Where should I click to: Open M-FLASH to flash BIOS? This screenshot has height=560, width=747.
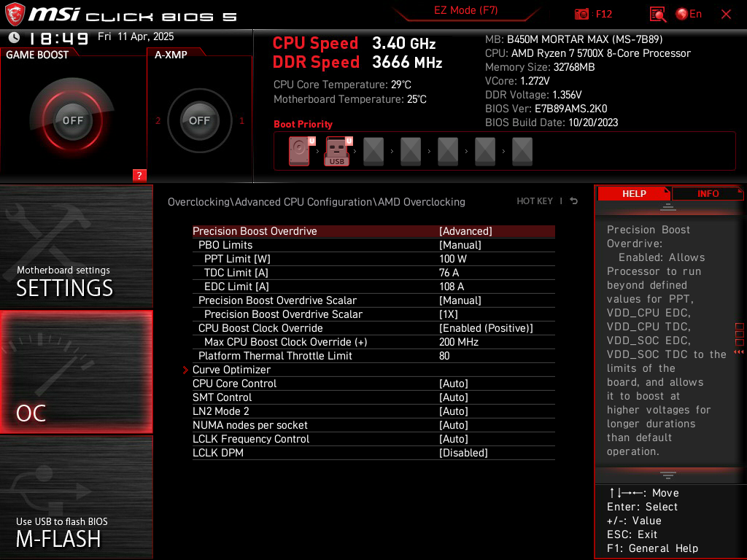(76, 497)
